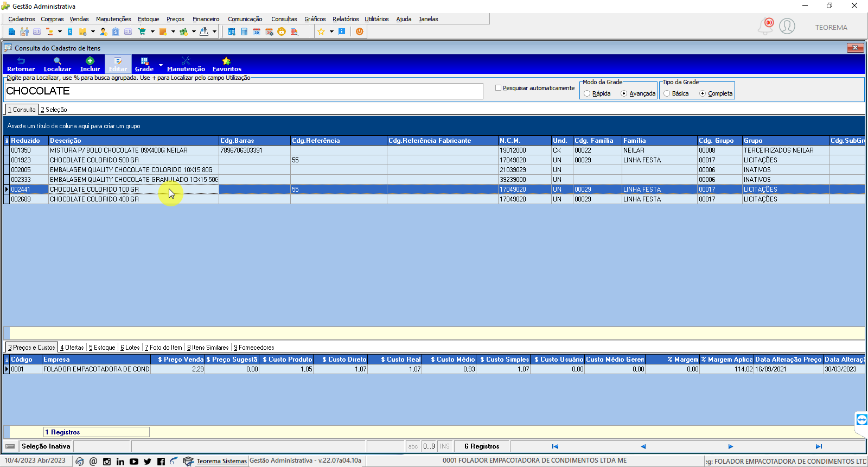Click the Favoritos star icon in blue toolbar
Screen dimensions: 868x467
[227, 61]
